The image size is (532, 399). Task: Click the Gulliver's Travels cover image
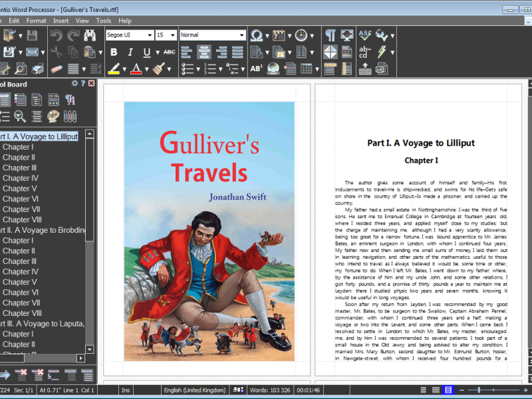click(209, 231)
